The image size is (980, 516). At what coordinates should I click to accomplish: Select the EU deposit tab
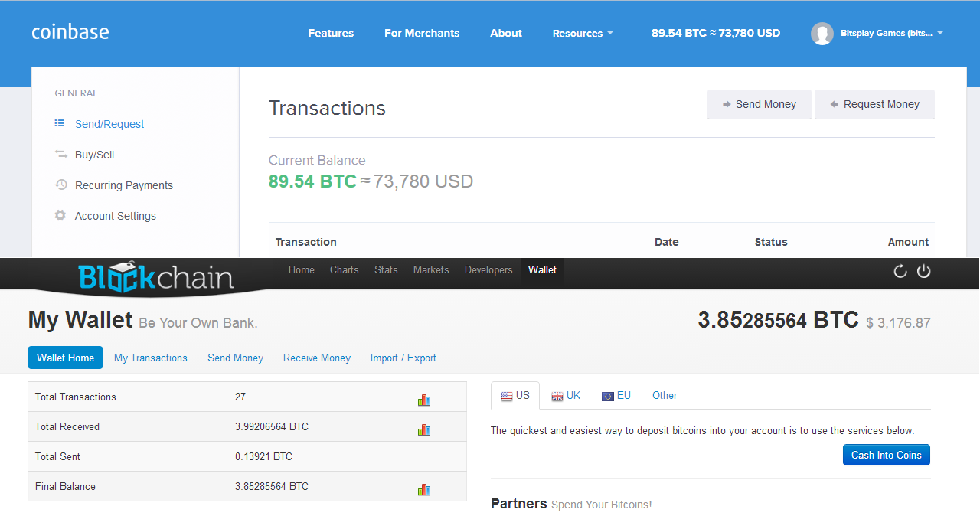pos(616,396)
